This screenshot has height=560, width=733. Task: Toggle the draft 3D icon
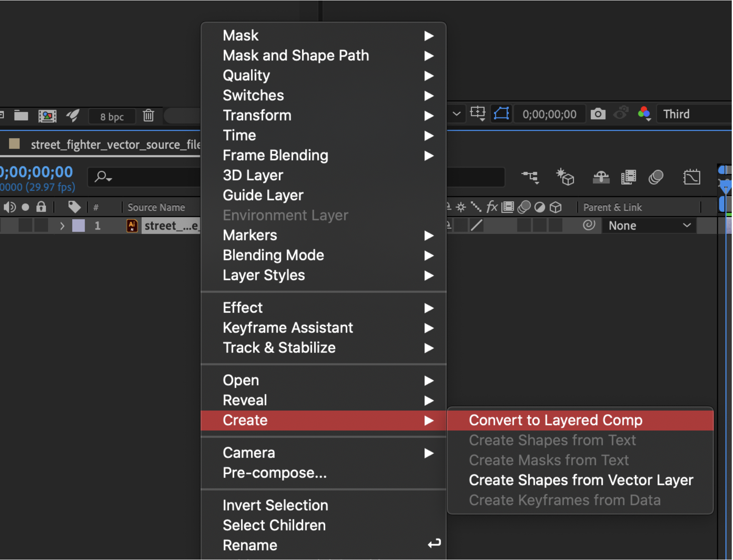[565, 177]
